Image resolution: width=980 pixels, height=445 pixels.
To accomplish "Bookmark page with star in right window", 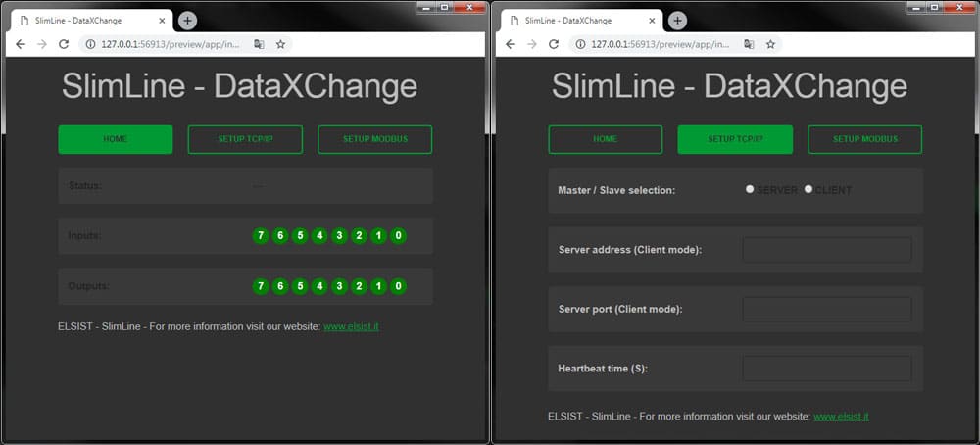I will click(770, 44).
